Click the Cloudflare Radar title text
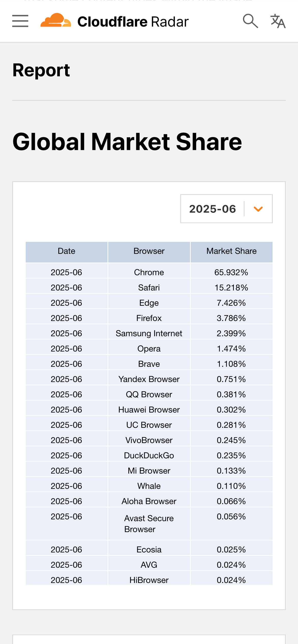 point(133,22)
